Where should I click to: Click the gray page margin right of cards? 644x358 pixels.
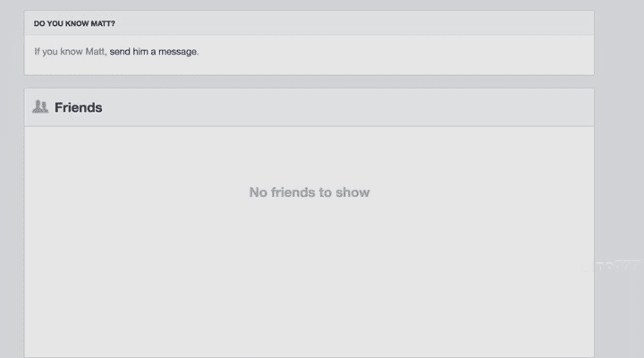tap(619, 124)
